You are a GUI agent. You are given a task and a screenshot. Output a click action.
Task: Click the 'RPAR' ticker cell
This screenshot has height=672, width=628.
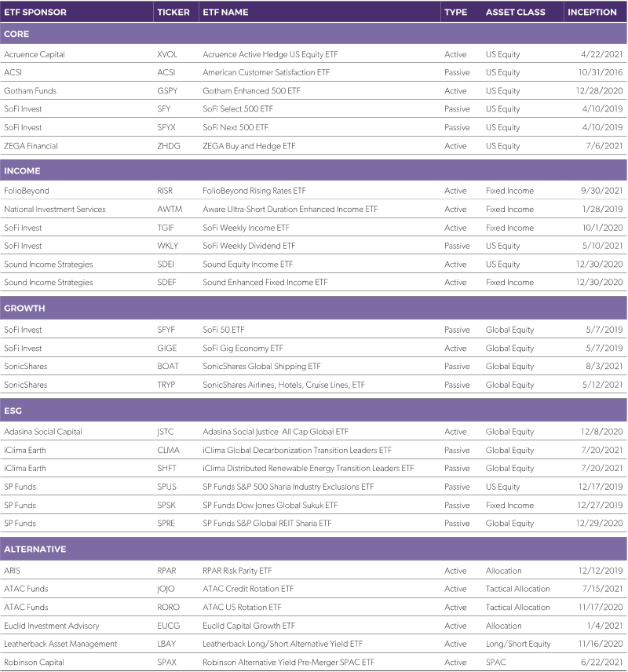[166, 571]
